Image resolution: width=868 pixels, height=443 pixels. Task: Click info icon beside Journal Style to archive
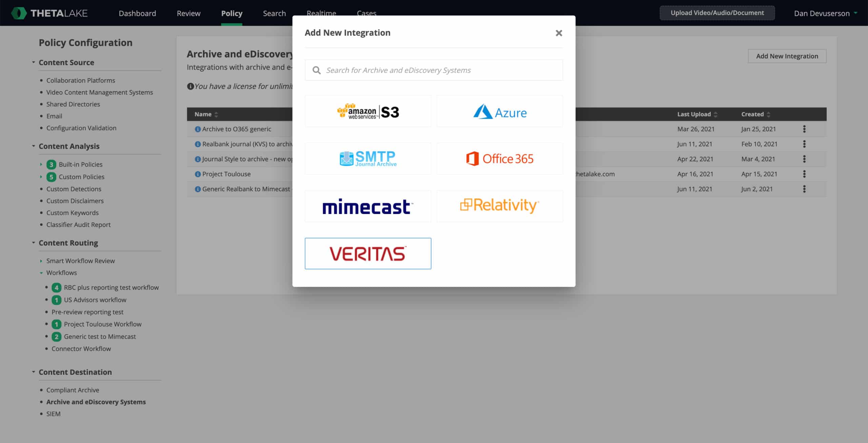click(x=198, y=159)
